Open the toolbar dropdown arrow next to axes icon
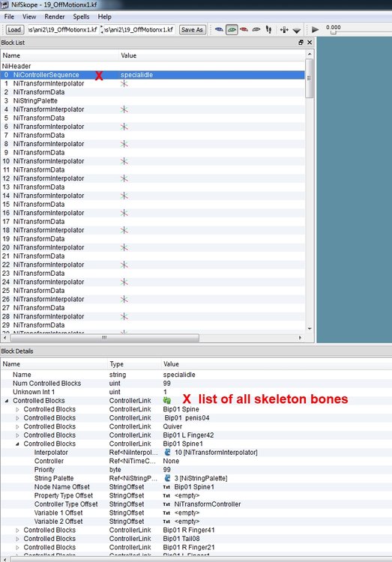The image size is (392, 562). (x=297, y=31)
